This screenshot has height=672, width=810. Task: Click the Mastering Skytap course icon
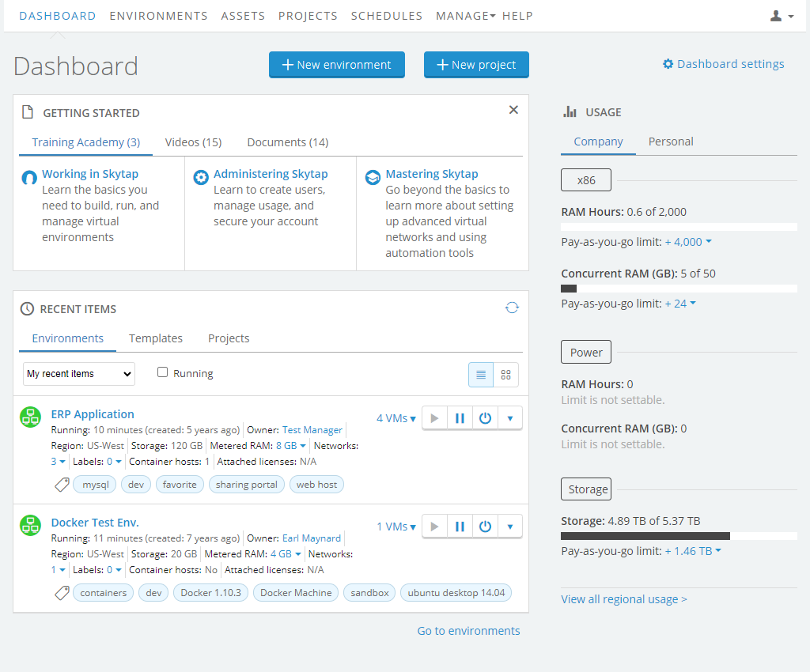click(x=373, y=178)
